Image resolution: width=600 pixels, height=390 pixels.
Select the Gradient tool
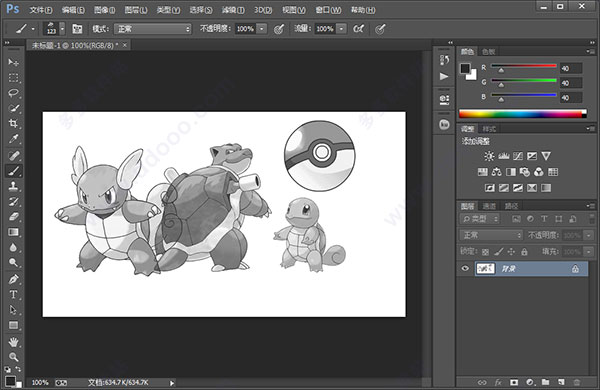[13, 232]
